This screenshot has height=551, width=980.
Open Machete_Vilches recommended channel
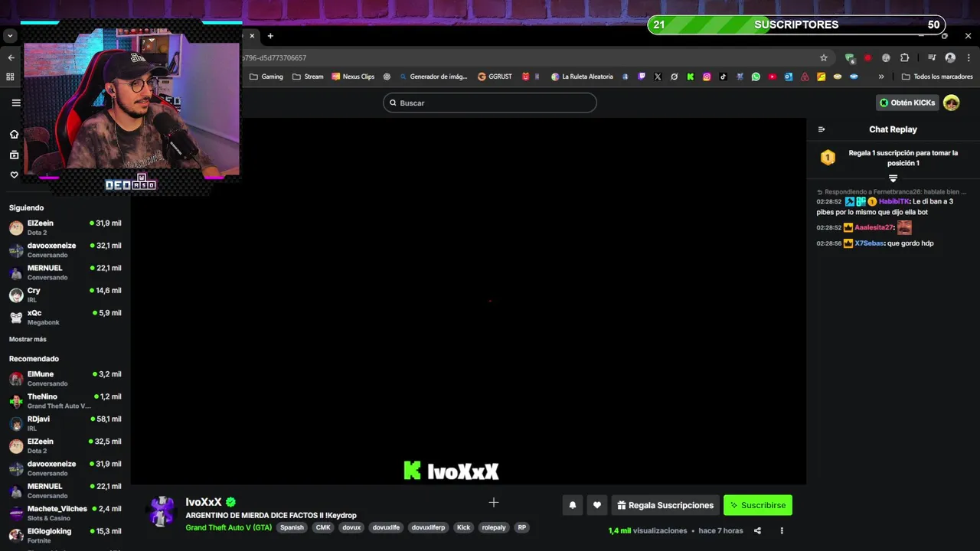click(x=65, y=513)
